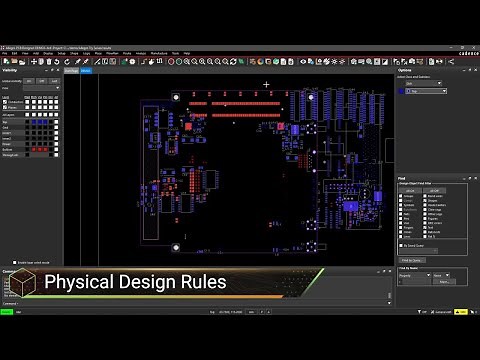The image size is (480, 360).
Task: Click the Save toolbar icon
Action: click(x=22, y=62)
